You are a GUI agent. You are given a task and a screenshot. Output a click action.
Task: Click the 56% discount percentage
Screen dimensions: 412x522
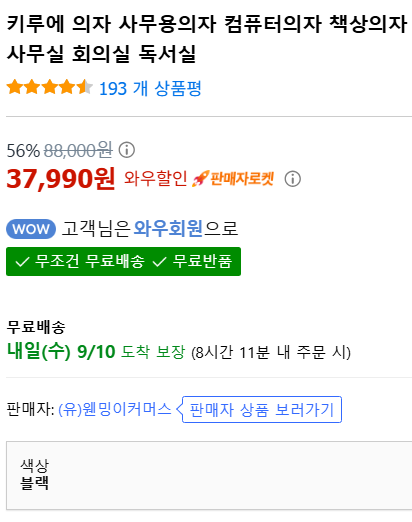click(x=23, y=151)
